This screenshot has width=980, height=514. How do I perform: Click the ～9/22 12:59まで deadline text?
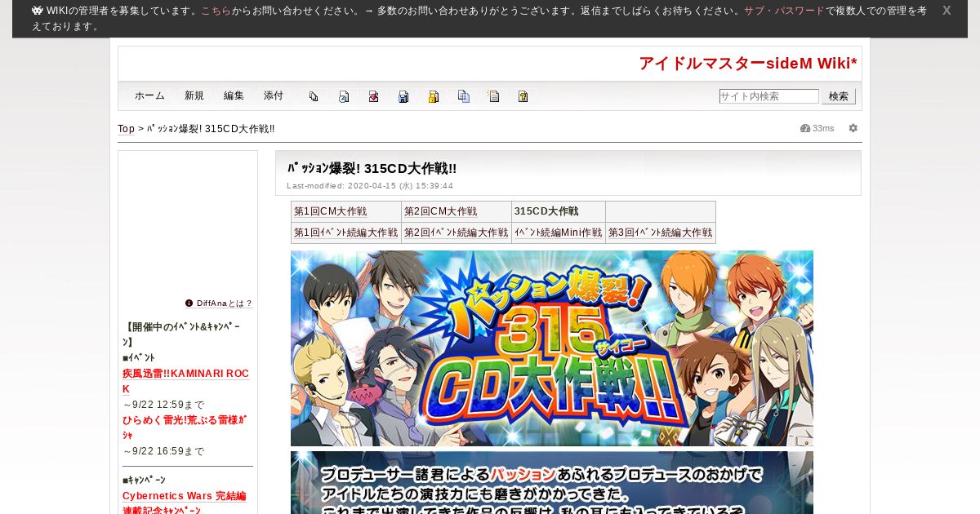[x=163, y=405]
